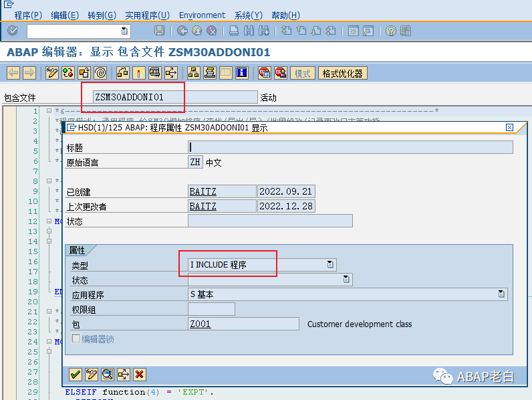Close the 程序属性 dialog window
The height and width of the screenshot is (400, 532).
point(509,127)
